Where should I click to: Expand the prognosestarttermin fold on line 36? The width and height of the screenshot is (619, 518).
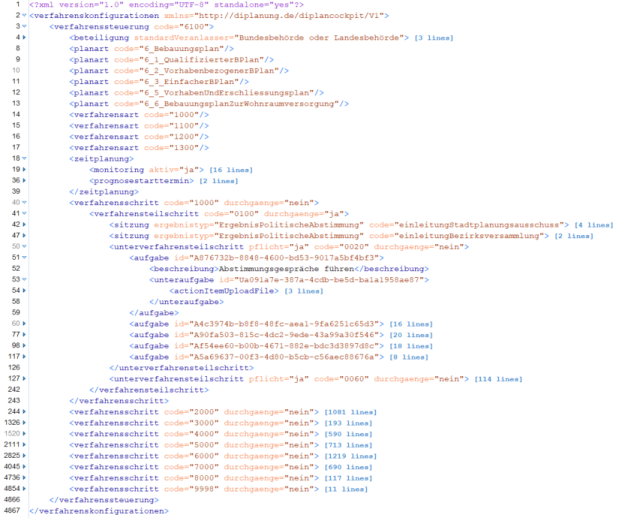click(x=24, y=180)
